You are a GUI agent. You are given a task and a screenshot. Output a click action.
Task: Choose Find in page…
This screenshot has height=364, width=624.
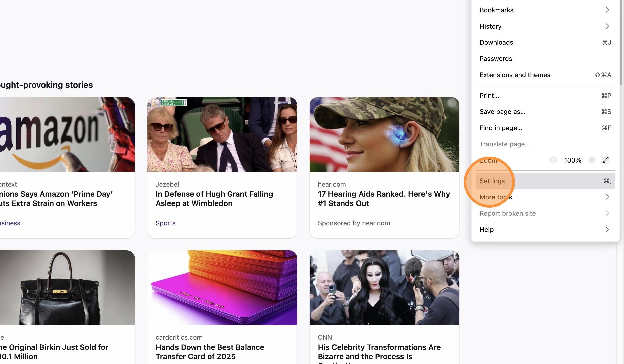[x=545, y=128]
